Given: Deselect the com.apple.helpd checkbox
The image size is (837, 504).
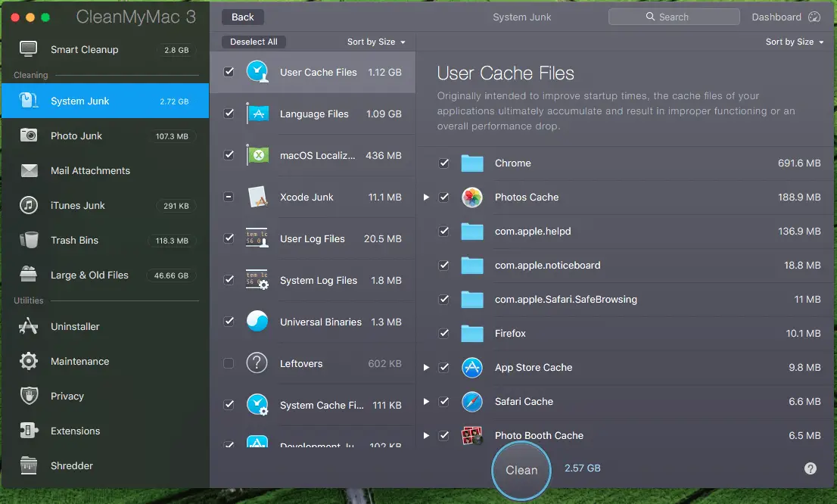Looking at the screenshot, I should pyautogui.click(x=443, y=231).
